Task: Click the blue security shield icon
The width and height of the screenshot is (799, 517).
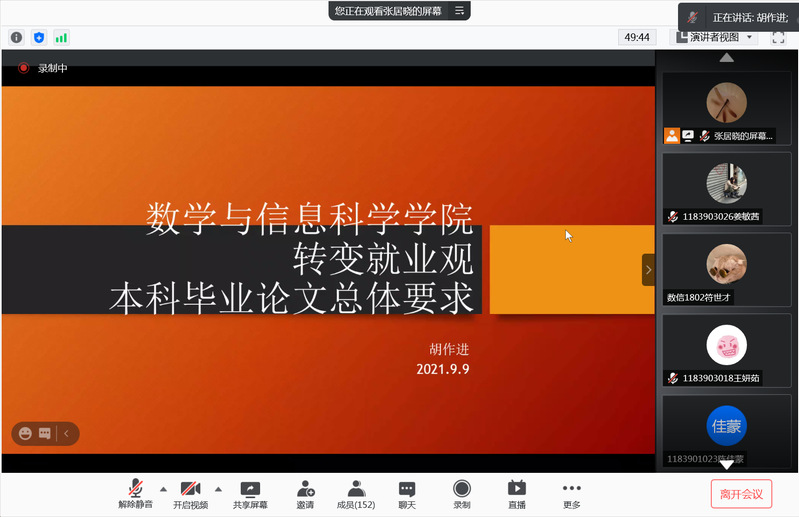Action: (39, 37)
